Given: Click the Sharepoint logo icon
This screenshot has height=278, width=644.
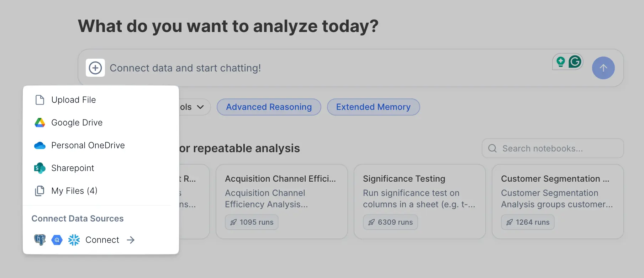Looking at the screenshot, I should pyautogui.click(x=40, y=168).
